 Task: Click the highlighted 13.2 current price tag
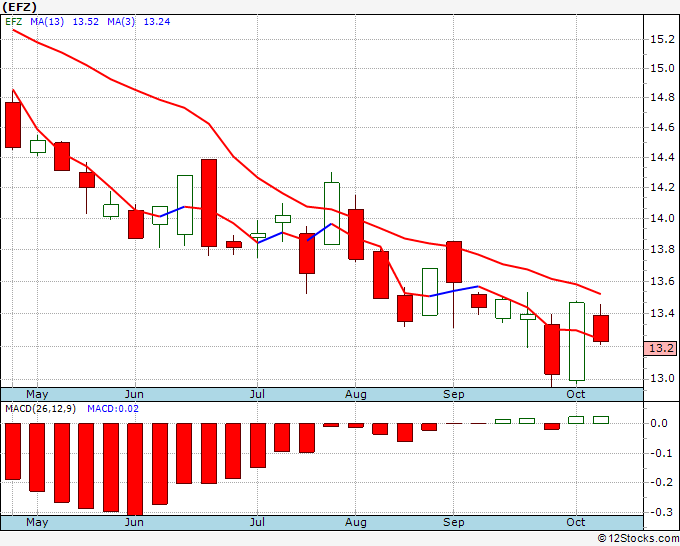point(660,348)
